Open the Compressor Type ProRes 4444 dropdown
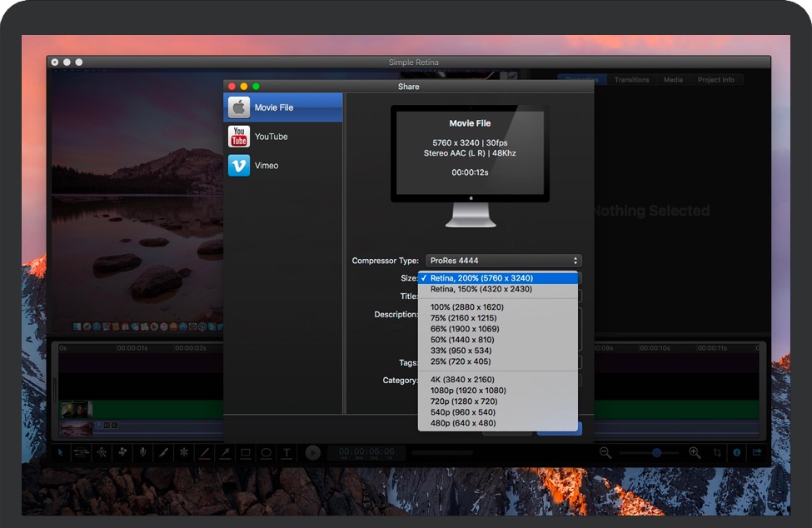This screenshot has width=812, height=528. 503,261
